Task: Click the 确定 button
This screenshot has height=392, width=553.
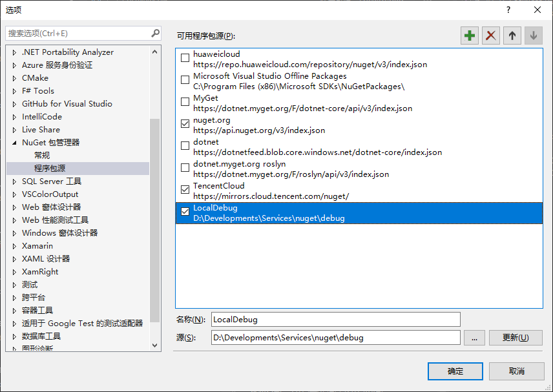Action: (x=455, y=371)
